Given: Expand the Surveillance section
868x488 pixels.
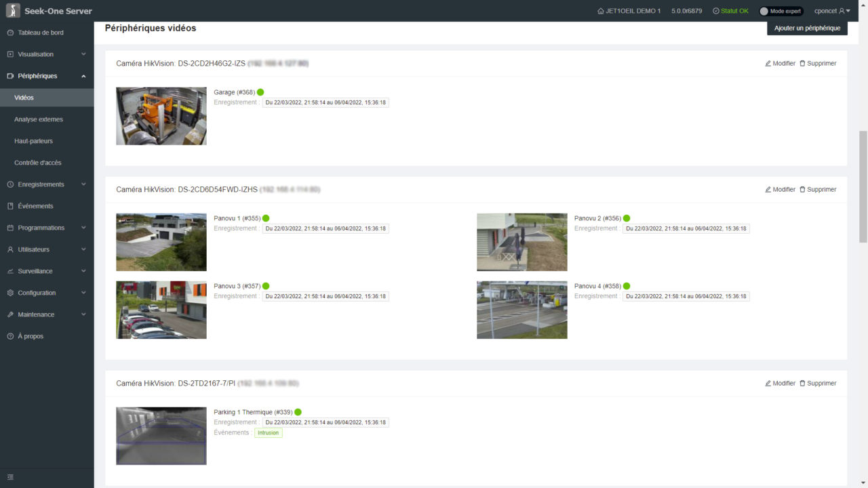Looking at the screenshot, I should (x=41, y=270).
